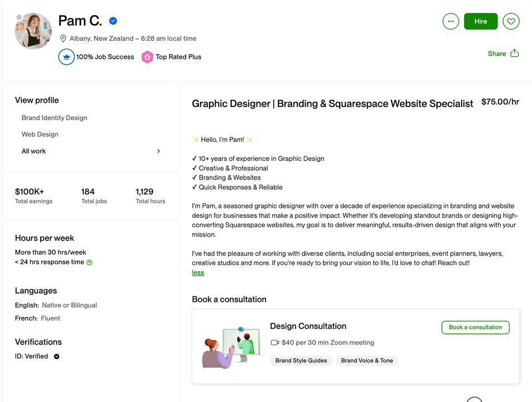This screenshot has width=532, height=402.
Task: Click the video camera icon for Zoom meeting
Action: (x=274, y=343)
